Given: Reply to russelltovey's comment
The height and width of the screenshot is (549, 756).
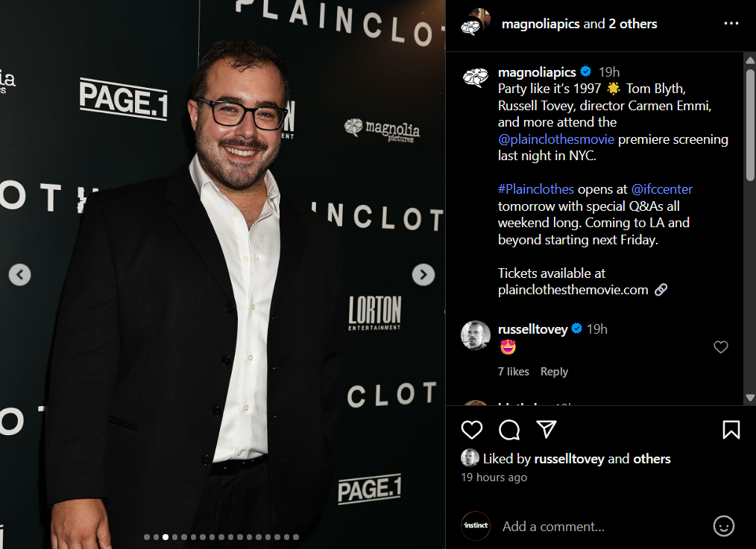Looking at the screenshot, I should [x=554, y=372].
